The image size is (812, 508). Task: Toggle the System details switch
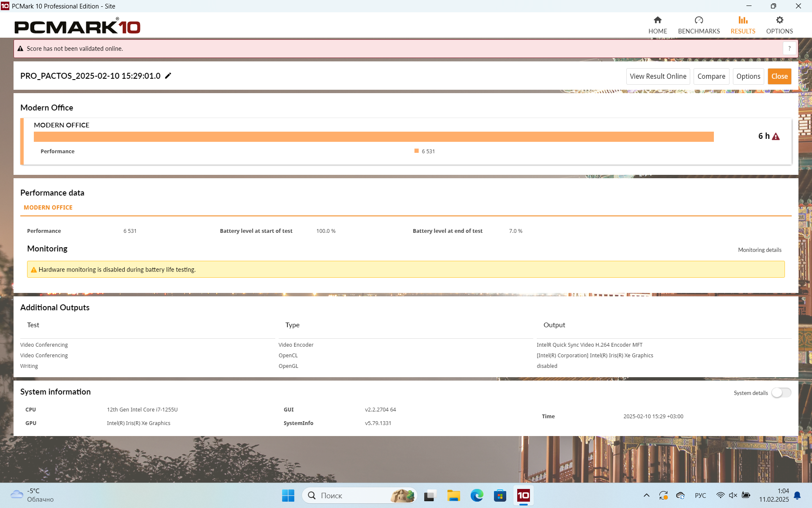(781, 393)
